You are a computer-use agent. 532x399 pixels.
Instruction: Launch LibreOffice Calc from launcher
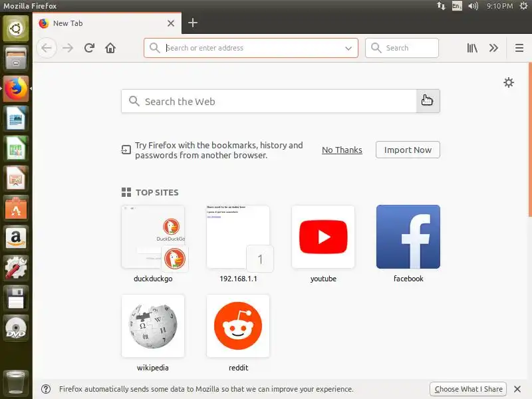point(16,148)
